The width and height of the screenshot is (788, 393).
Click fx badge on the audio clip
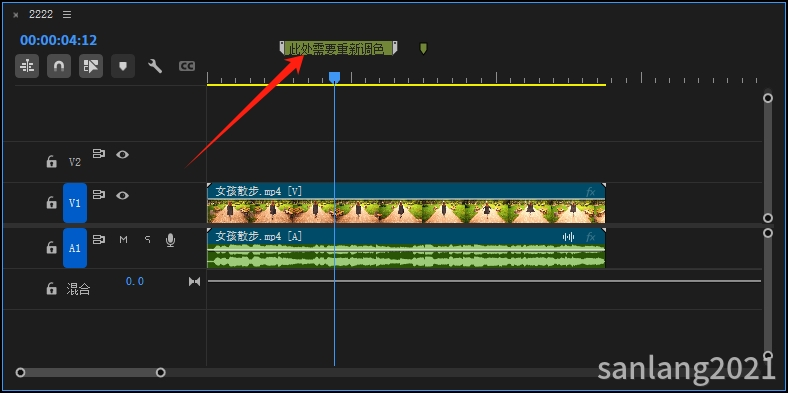(590, 237)
